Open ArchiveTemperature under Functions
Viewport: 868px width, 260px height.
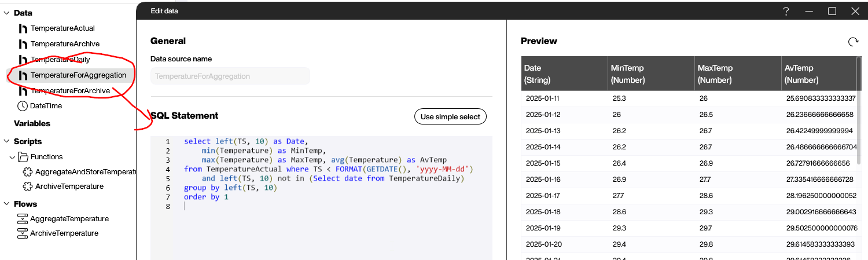69,186
